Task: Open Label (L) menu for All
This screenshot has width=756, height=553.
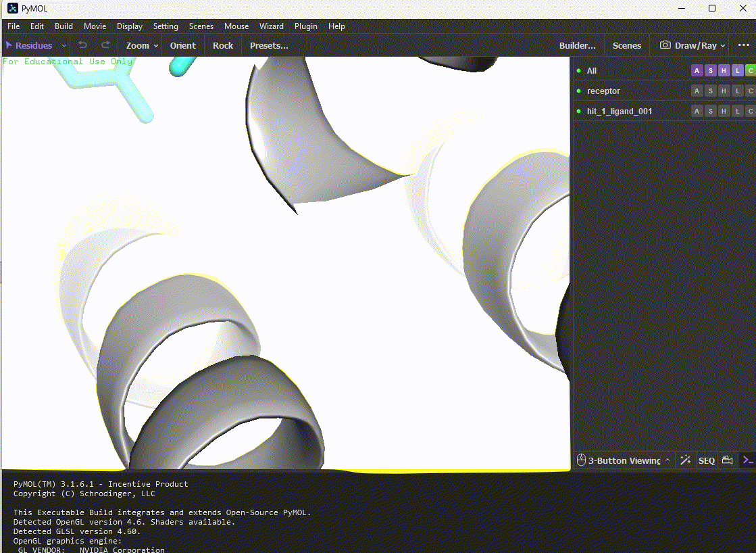Action: coord(737,70)
